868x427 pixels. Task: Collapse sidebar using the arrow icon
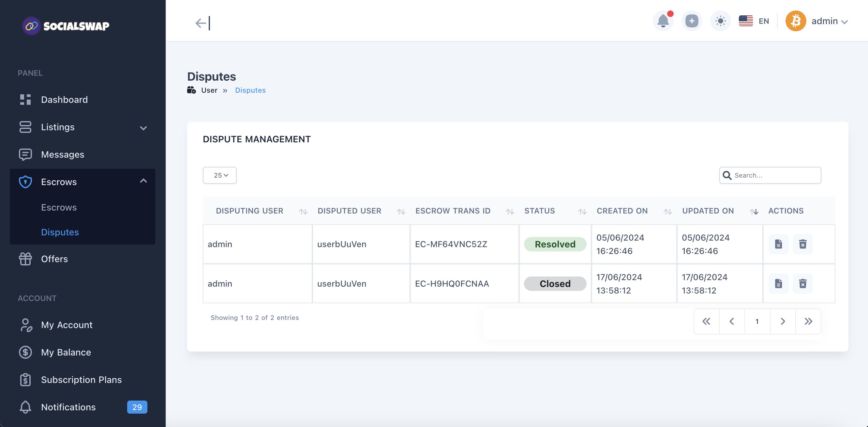[x=202, y=23]
